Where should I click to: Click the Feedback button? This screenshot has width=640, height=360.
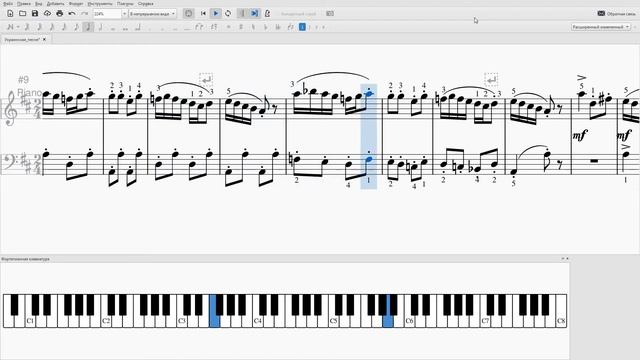[616, 13]
